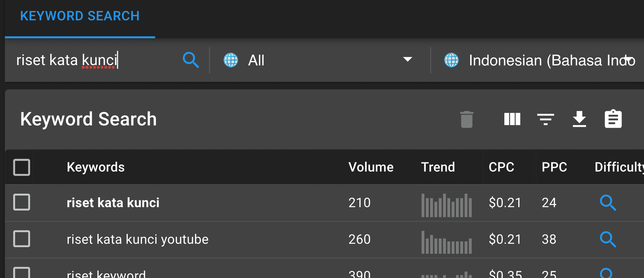Select the riset kata kunci row checkbox
The width and height of the screenshot is (644, 278).
(22, 202)
